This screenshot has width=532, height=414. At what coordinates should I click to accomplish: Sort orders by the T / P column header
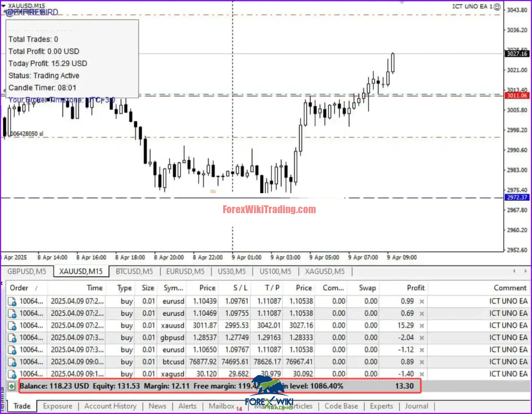tap(266, 288)
